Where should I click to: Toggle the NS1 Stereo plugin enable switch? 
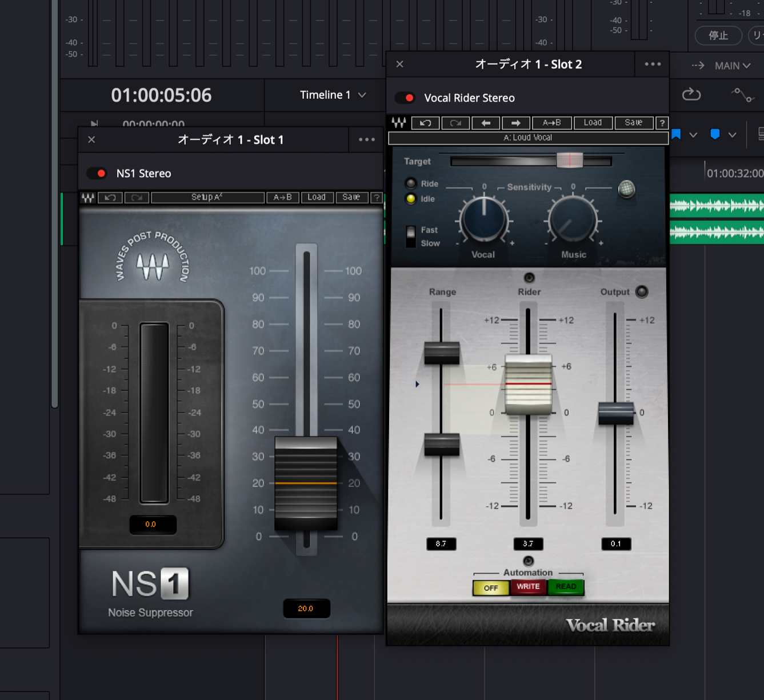[97, 173]
